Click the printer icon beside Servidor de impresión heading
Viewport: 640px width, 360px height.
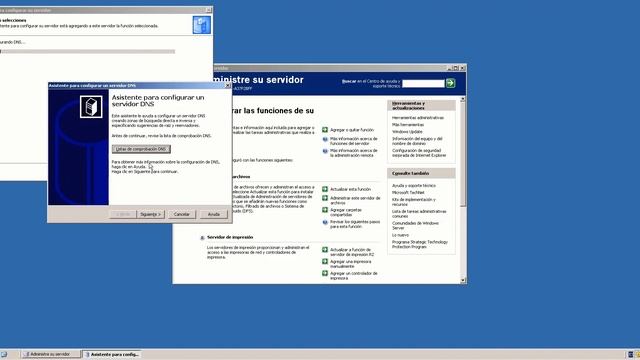click(x=202, y=238)
